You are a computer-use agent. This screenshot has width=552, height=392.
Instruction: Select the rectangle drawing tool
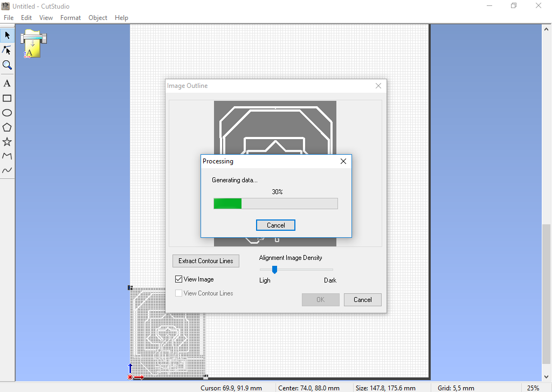(7, 98)
